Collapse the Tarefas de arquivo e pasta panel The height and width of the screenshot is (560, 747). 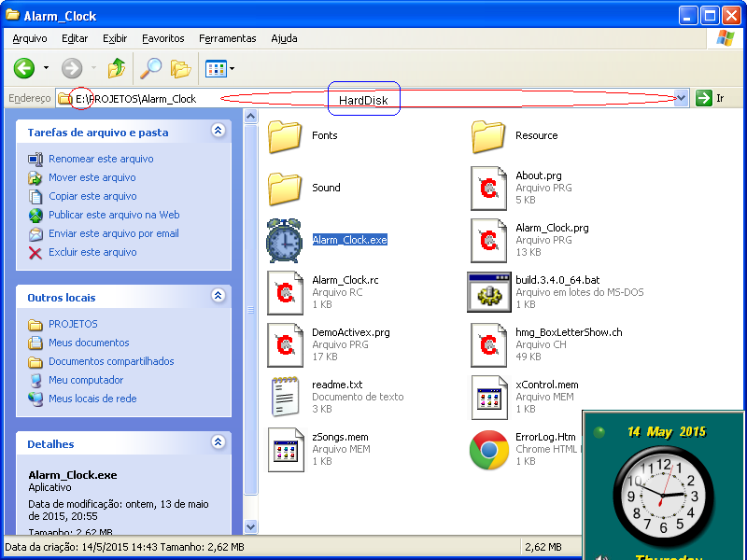pyautogui.click(x=218, y=132)
